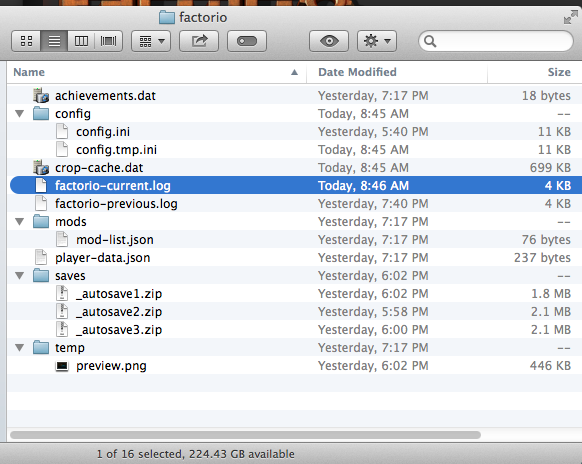Select the _autosave2.zip archive icon
582x464 pixels.
pyautogui.click(x=62, y=311)
